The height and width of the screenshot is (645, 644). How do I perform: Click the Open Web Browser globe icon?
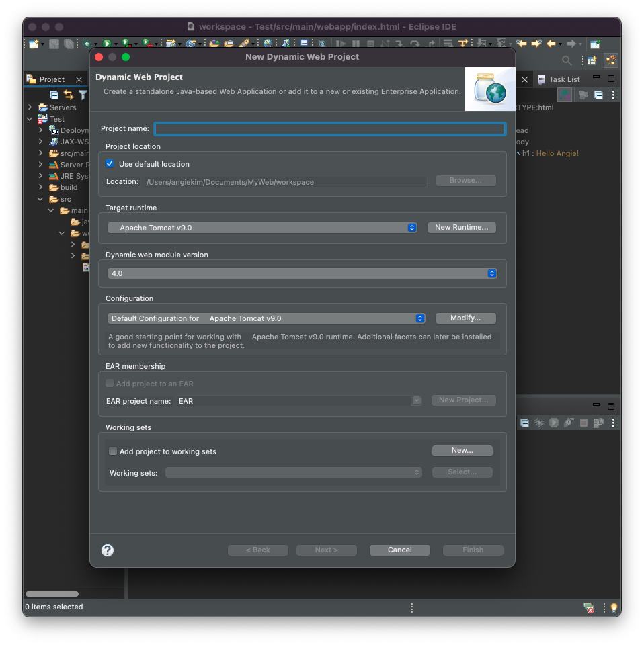pyautogui.click(x=268, y=44)
